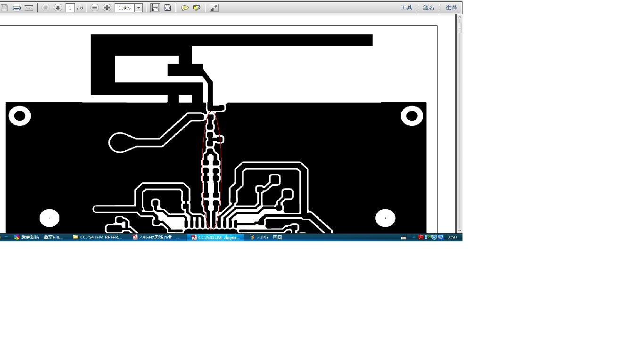The height and width of the screenshot is (362, 644).
Task: Open the 签名 (Sign) panel
Action: (429, 8)
